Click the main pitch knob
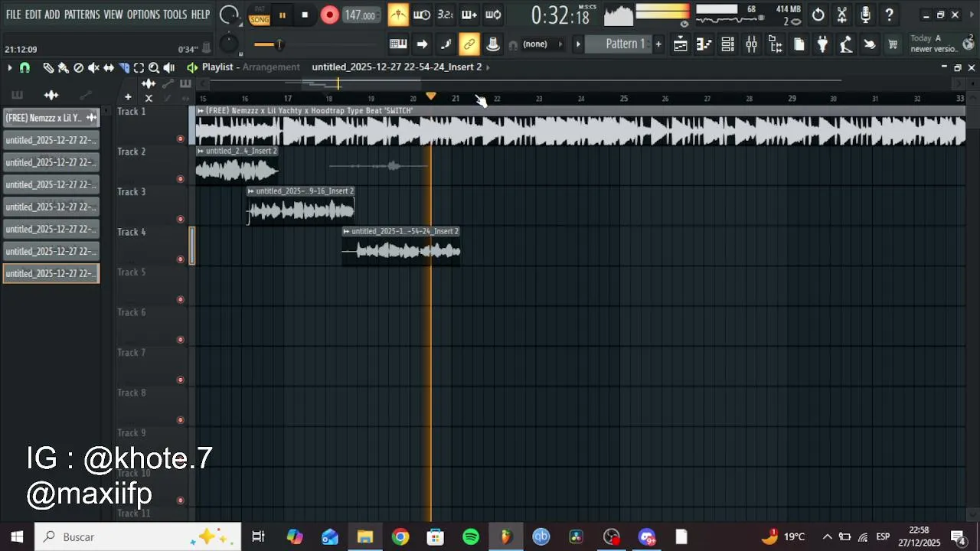The image size is (980, 551). 228,44
